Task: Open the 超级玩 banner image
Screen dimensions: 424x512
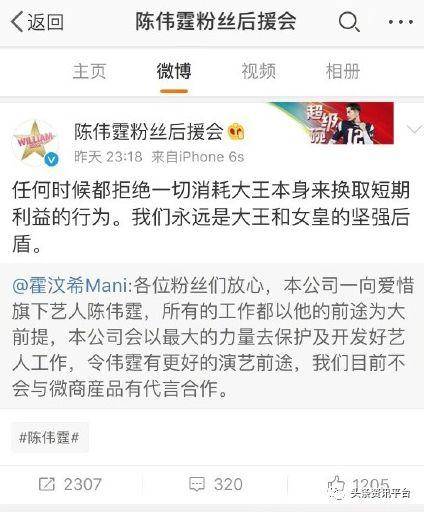Action: 333,123
